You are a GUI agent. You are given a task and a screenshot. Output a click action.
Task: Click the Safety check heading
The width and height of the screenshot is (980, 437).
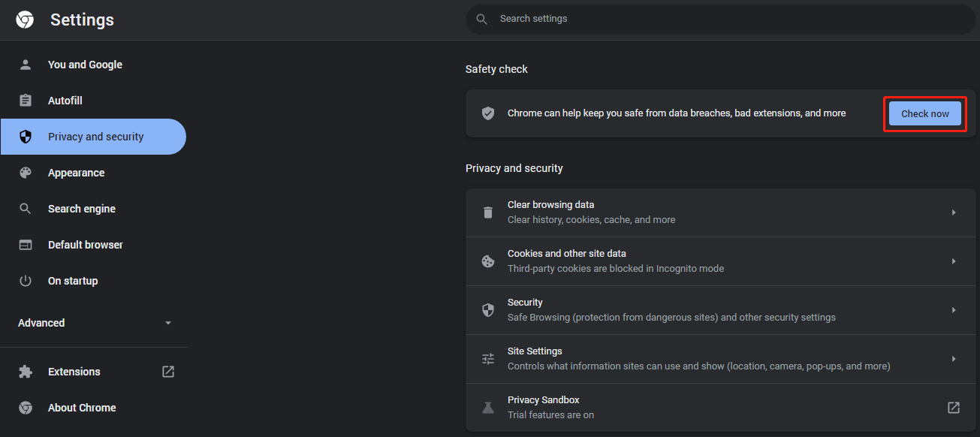[496, 69]
